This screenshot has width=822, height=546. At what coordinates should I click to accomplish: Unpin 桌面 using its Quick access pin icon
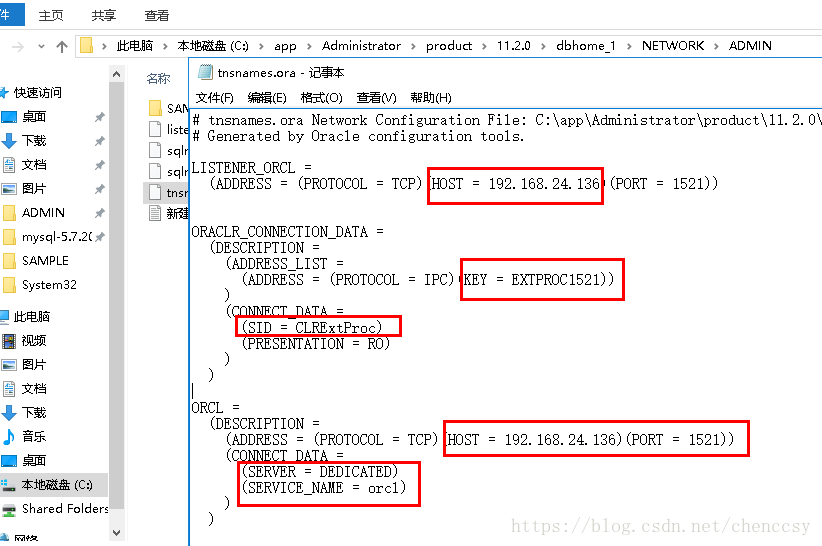coord(99,117)
